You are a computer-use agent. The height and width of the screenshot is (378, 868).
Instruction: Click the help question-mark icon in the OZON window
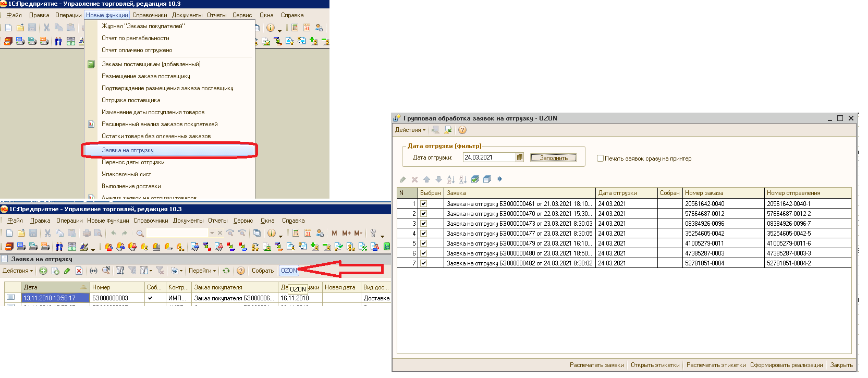pyautogui.click(x=462, y=130)
